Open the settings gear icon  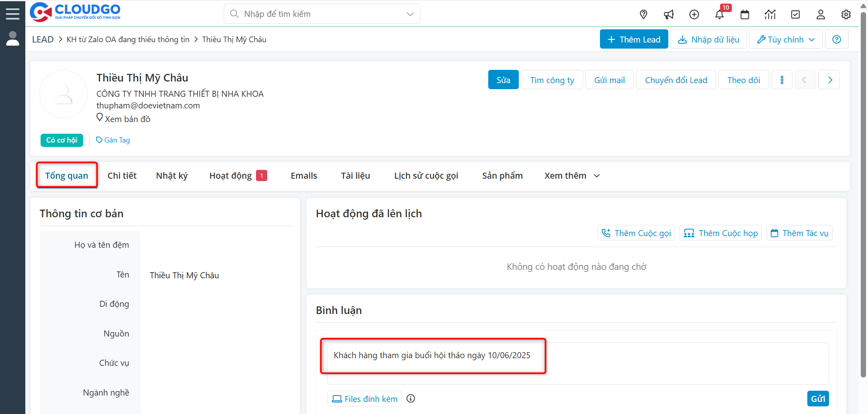click(x=846, y=14)
